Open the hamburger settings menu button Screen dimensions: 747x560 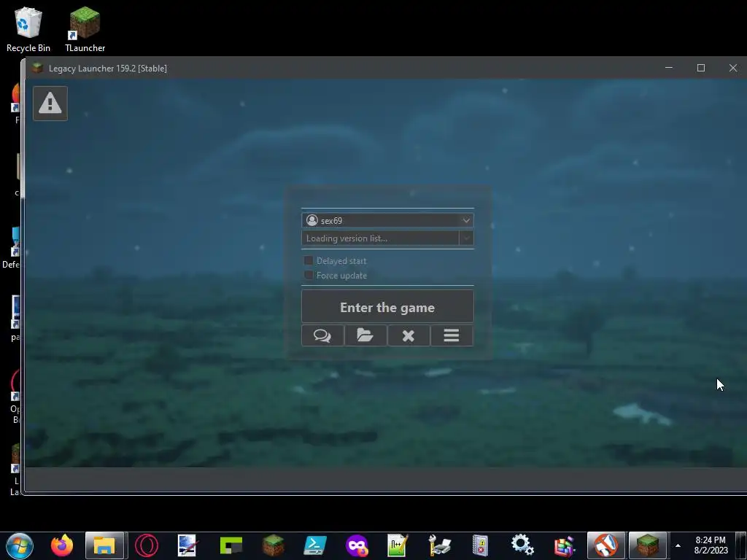coord(452,335)
